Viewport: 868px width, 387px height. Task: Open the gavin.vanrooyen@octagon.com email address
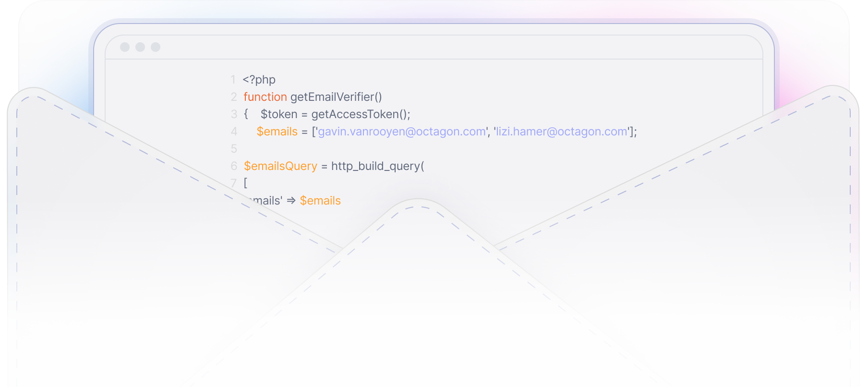pyautogui.click(x=402, y=132)
